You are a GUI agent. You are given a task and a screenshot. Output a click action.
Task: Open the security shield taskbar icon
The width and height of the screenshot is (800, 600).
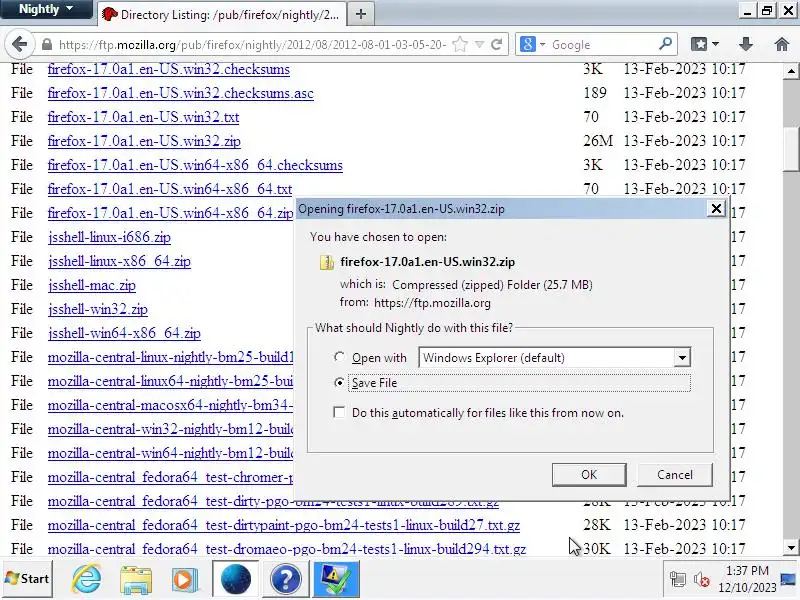pyautogui.click(x=336, y=579)
